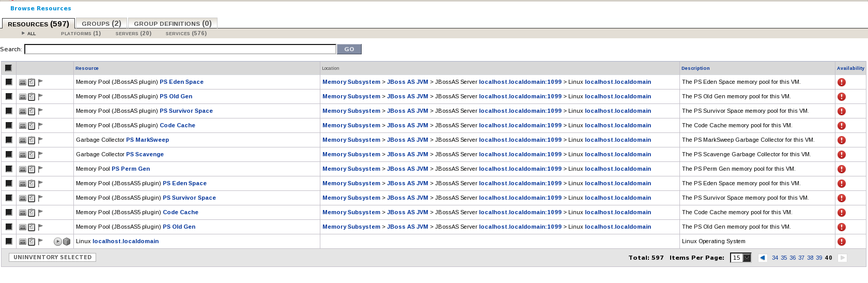Click monitor icon for PS Perm Gen row
The height and width of the screenshot is (283, 868).
tap(23, 169)
